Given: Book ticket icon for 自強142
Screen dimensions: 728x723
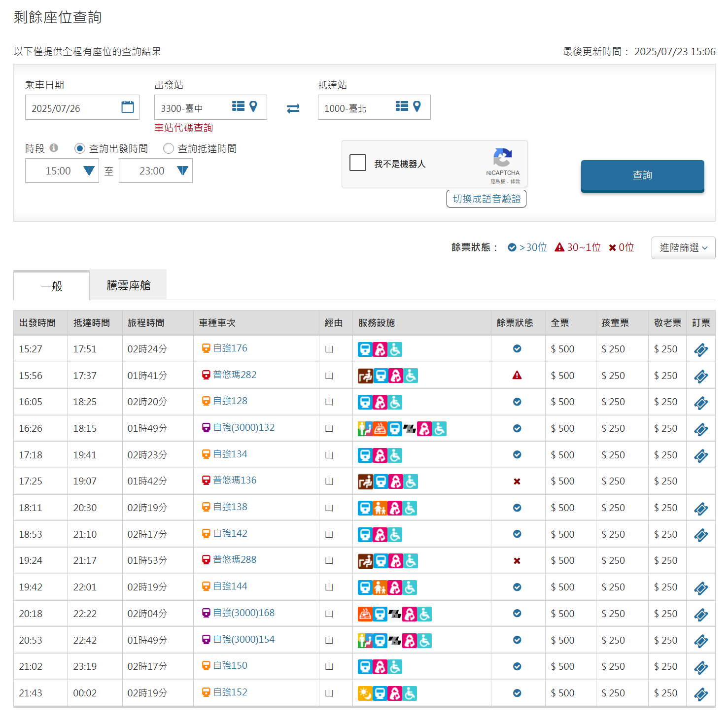Looking at the screenshot, I should pyautogui.click(x=701, y=535).
